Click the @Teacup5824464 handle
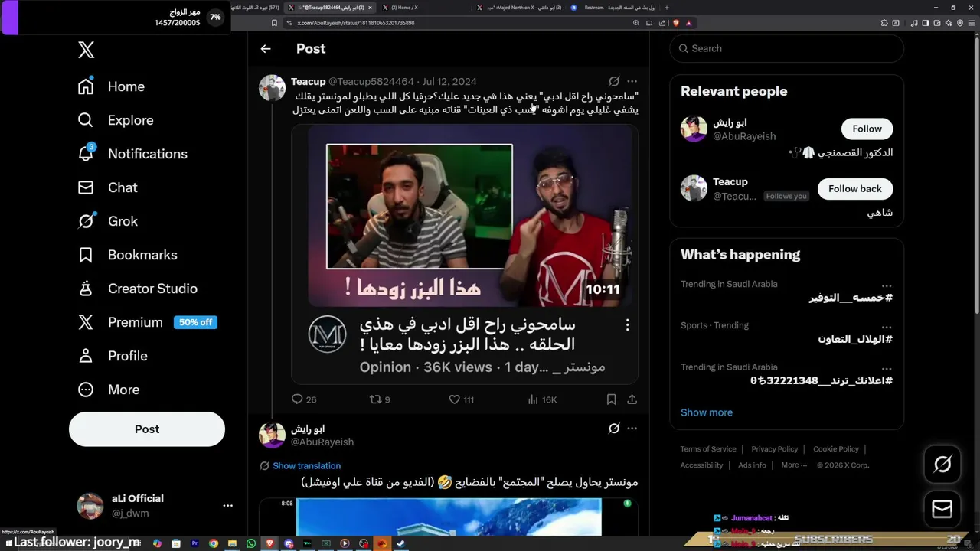The width and height of the screenshot is (980, 551). (371, 81)
